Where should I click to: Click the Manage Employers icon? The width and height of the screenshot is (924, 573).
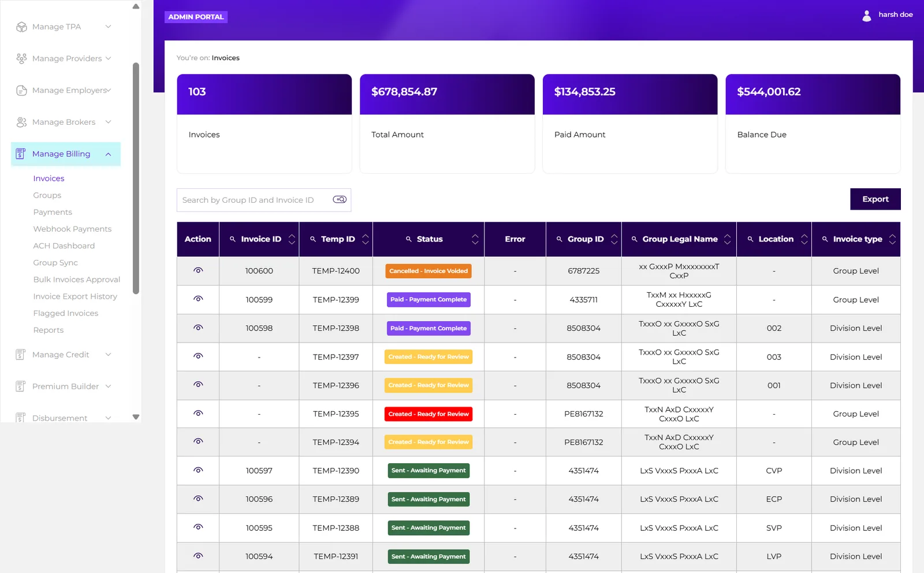21,90
